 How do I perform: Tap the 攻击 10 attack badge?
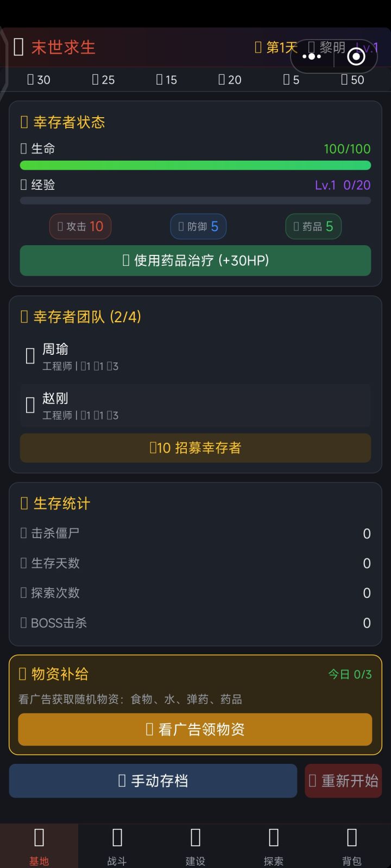click(80, 226)
